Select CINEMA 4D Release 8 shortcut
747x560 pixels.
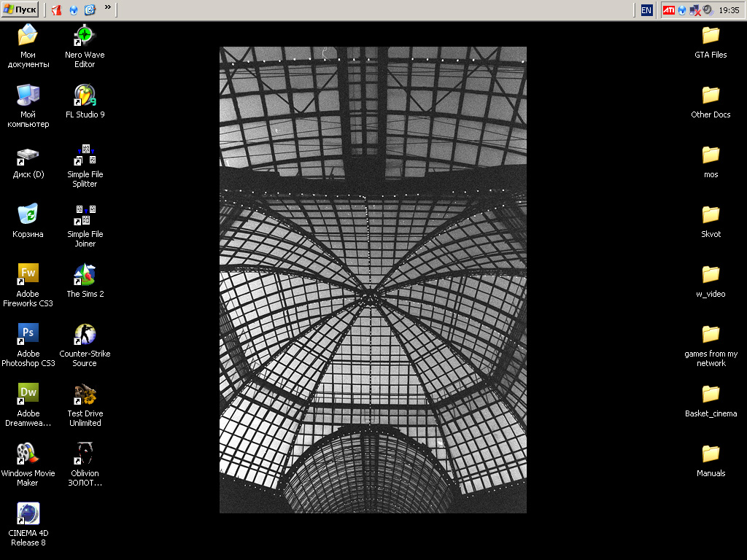tap(28, 524)
